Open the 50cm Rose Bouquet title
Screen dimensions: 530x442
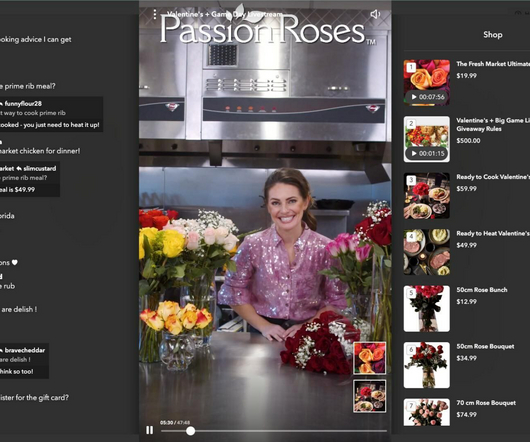tap(485, 346)
